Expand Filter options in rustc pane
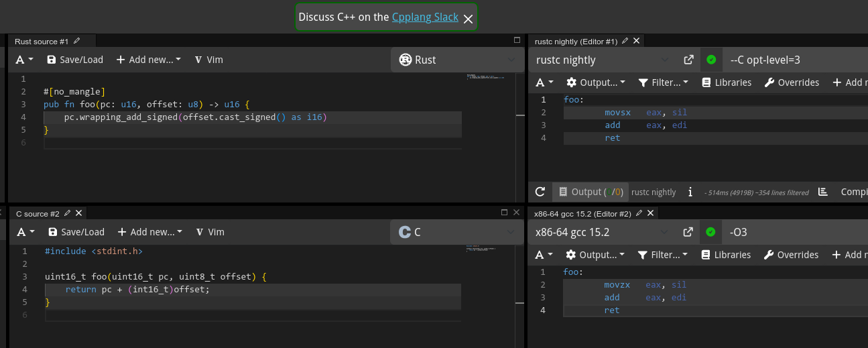Image resolution: width=868 pixels, height=348 pixels. click(x=662, y=82)
